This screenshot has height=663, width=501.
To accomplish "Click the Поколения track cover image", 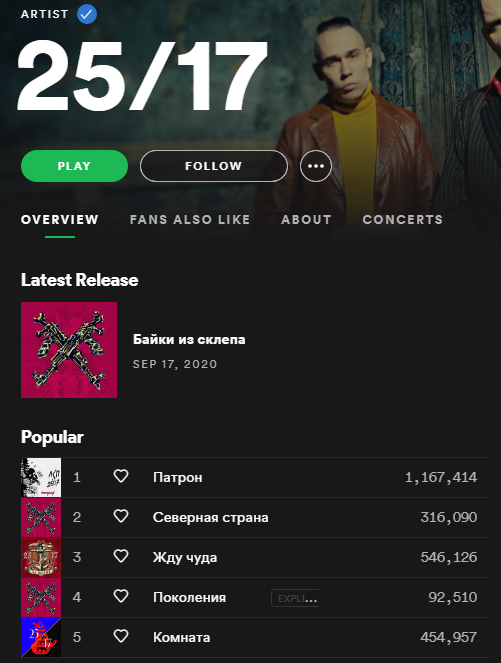I will pos(41,597).
